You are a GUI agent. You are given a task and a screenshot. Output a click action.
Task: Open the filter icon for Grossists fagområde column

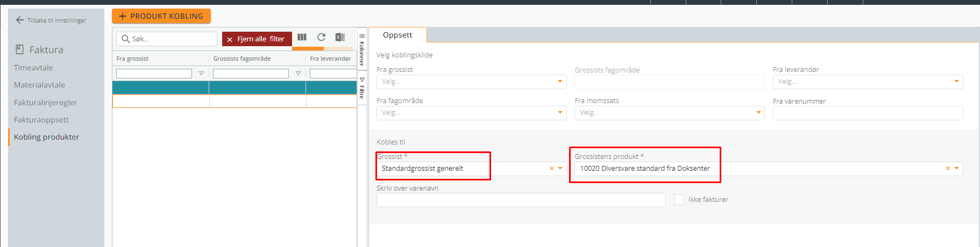tap(298, 74)
